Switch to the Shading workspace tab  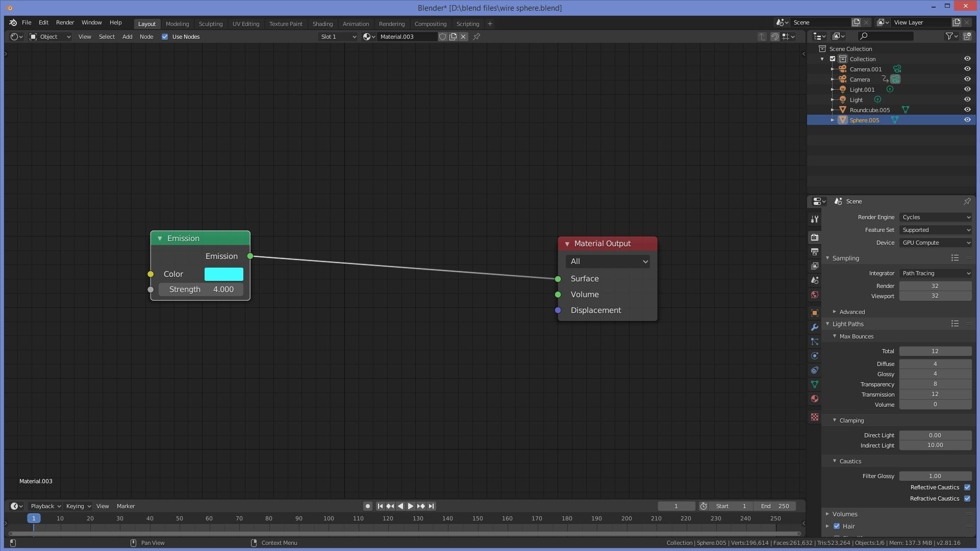tap(322, 24)
